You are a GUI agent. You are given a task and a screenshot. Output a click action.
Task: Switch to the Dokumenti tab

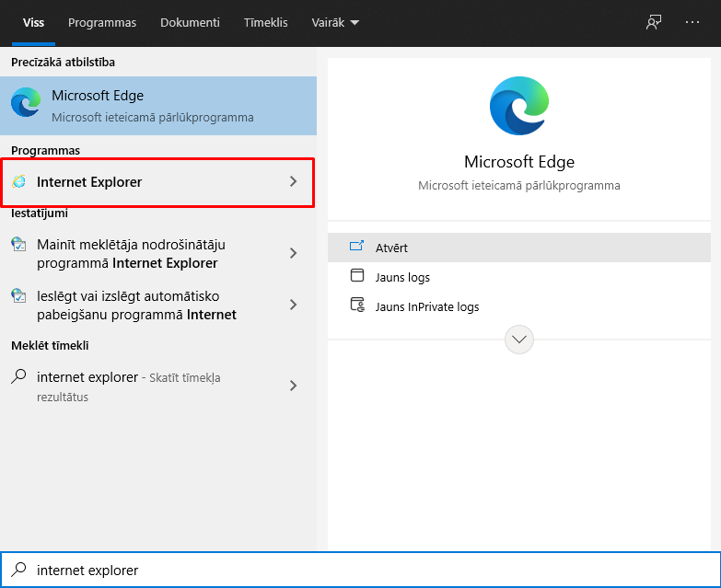pos(190,22)
